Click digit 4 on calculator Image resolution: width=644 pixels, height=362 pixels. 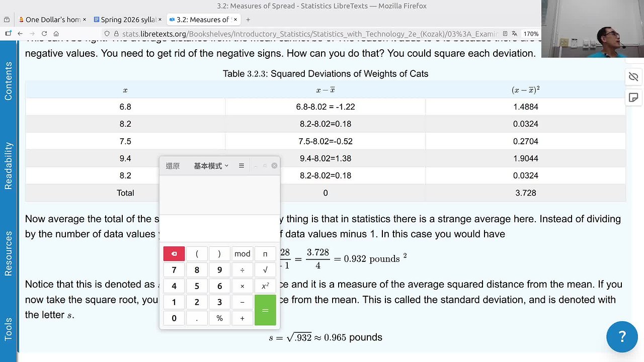(x=174, y=286)
